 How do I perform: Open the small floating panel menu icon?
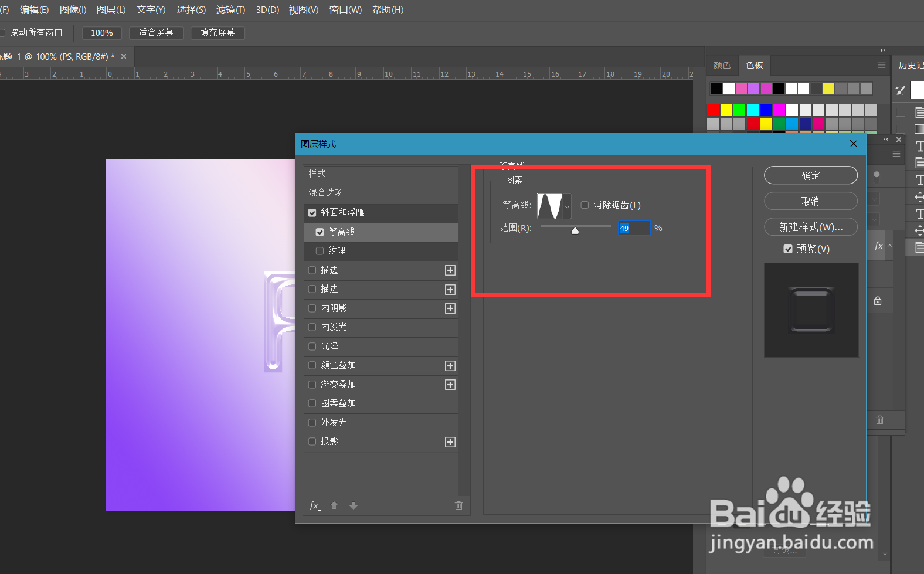(x=896, y=154)
